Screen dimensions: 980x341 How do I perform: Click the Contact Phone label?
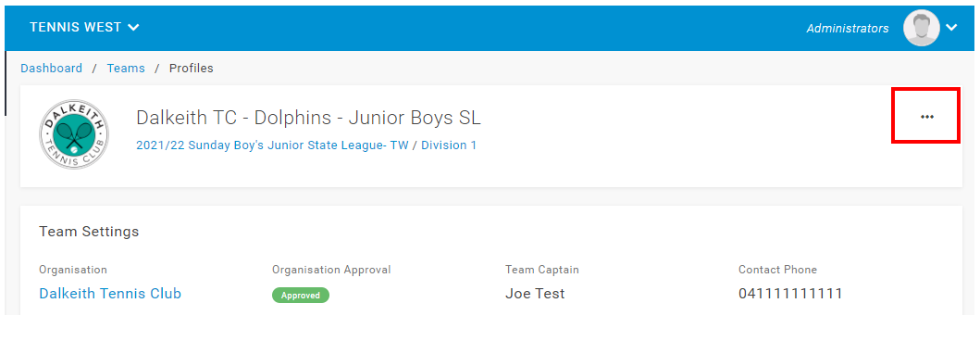[777, 270]
